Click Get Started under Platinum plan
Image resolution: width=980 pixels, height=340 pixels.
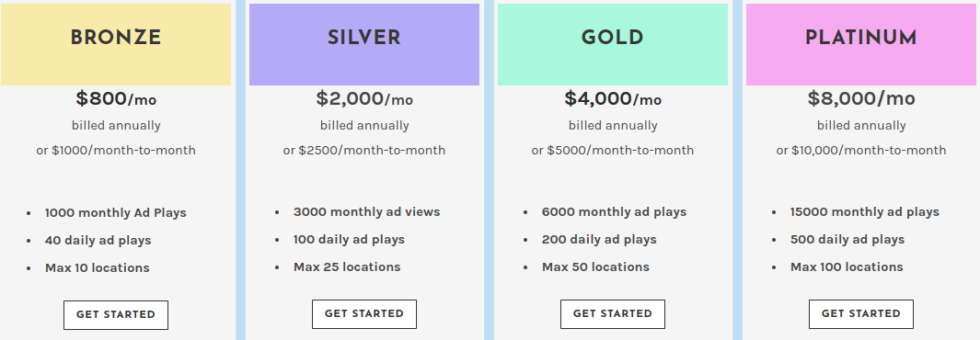(x=861, y=313)
